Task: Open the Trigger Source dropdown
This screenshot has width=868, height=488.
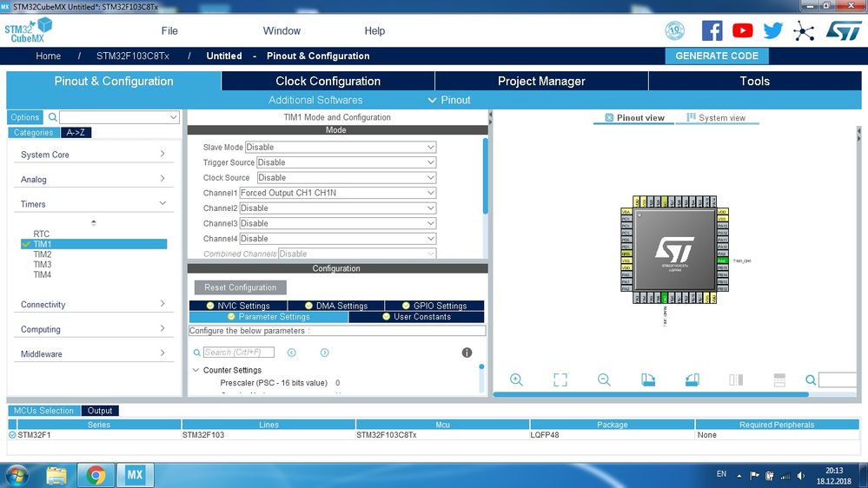Action: click(347, 162)
